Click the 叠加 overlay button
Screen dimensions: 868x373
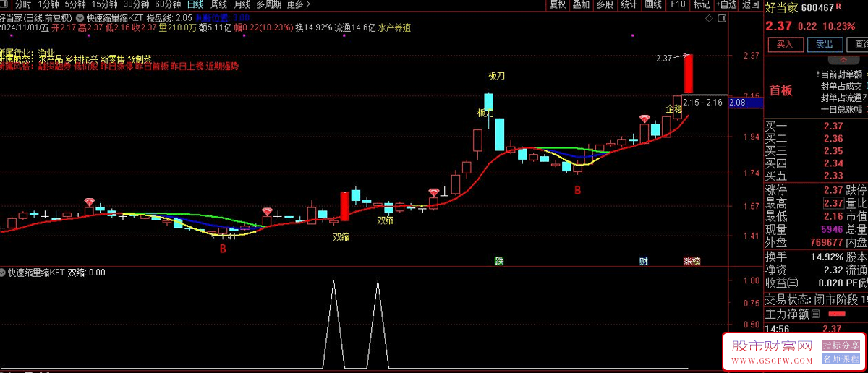pyautogui.click(x=581, y=4)
